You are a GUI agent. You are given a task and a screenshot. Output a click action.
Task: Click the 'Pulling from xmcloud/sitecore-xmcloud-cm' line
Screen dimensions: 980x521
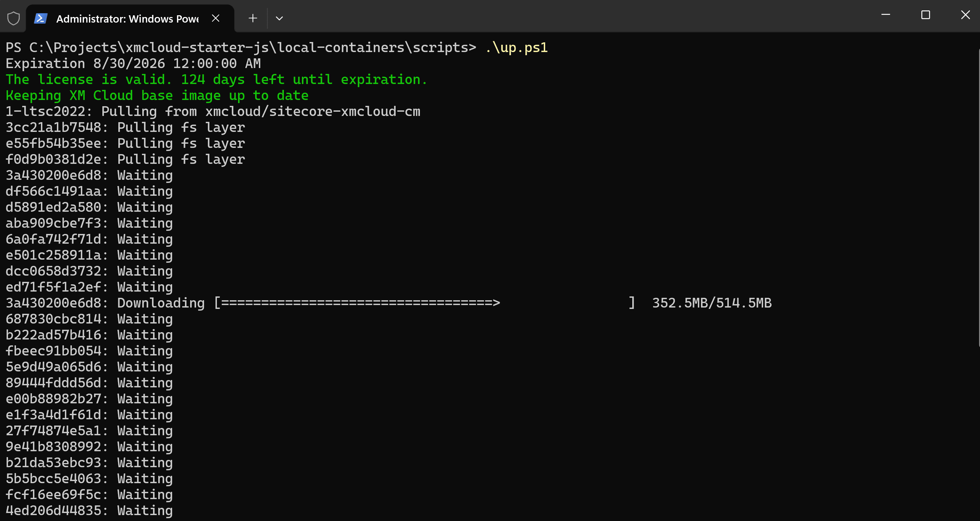[x=213, y=111]
